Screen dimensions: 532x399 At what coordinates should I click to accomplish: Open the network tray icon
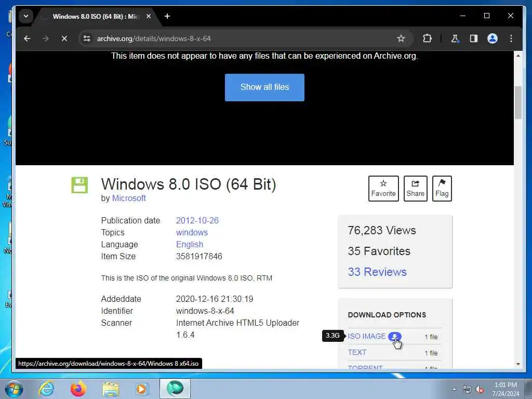click(467, 390)
